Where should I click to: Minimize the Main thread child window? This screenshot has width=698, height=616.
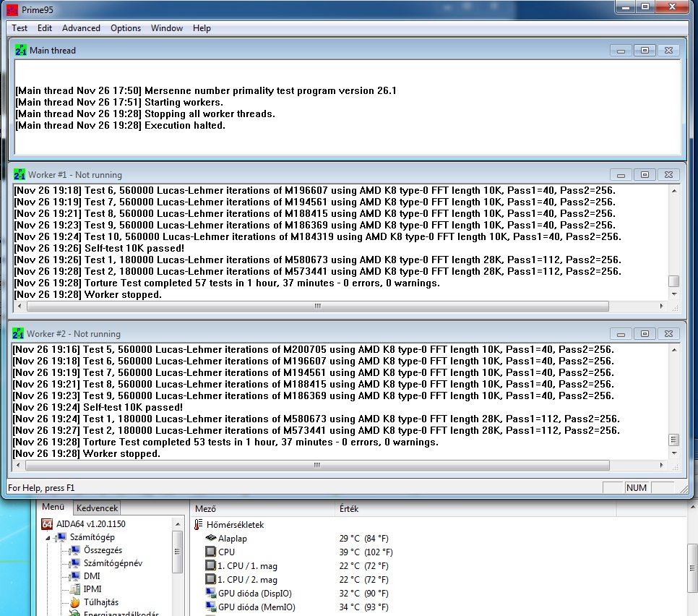(x=621, y=51)
